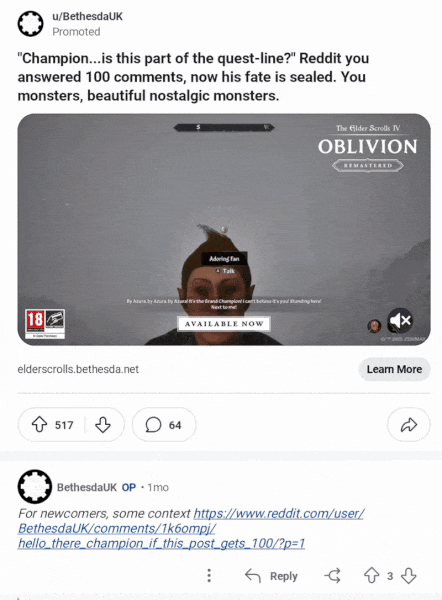Viewport: 442px width, 600px height.
Task: Click the Oblivion Remastered logo in video
Action: click(x=367, y=148)
